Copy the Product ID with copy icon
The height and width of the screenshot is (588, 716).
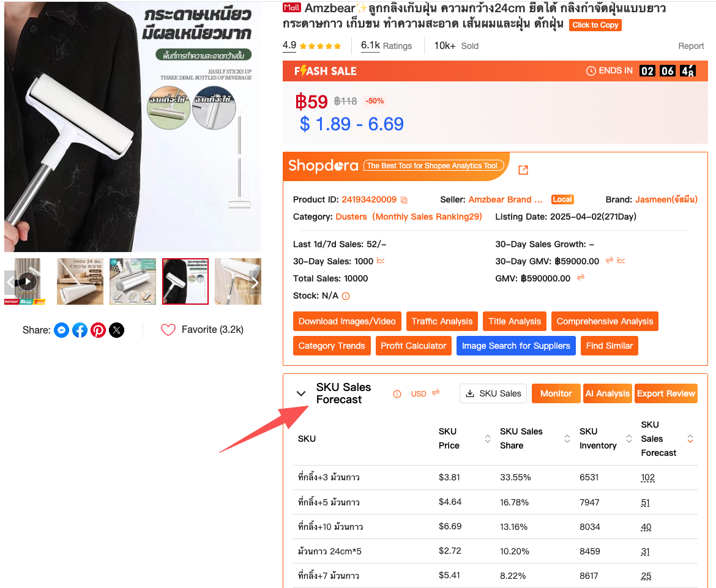pyautogui.click(x=404, y=200)
